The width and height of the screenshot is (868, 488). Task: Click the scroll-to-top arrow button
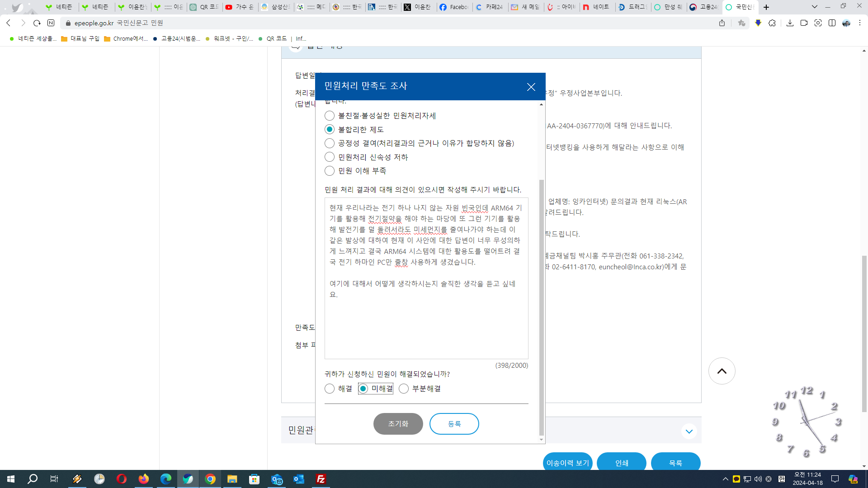click(722, 371)
